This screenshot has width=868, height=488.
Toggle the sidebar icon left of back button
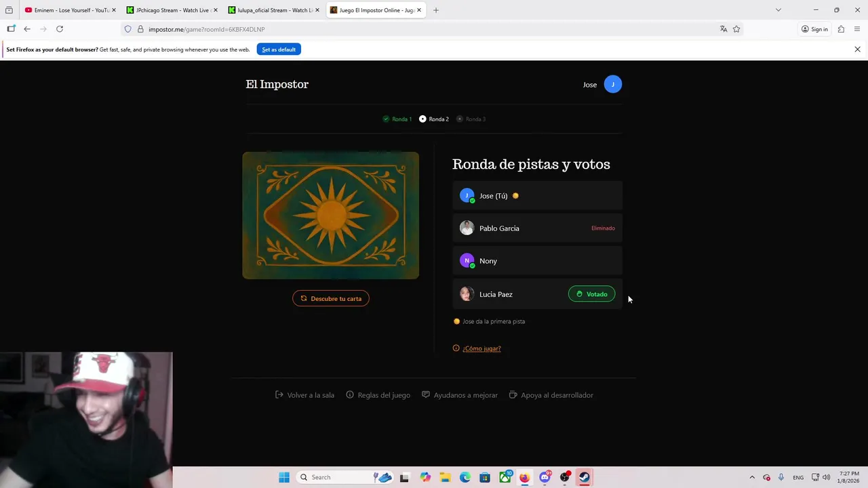coord(11,29)
